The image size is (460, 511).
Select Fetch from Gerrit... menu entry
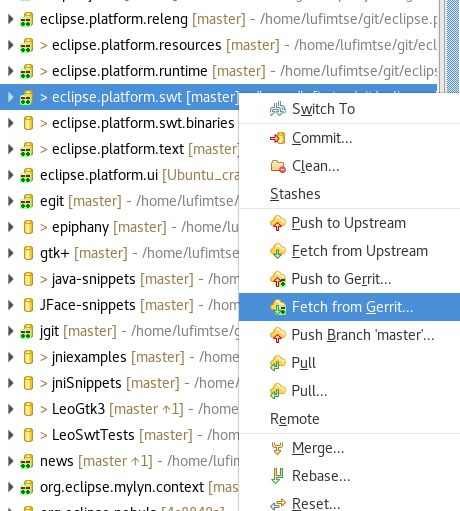[349, 307]
